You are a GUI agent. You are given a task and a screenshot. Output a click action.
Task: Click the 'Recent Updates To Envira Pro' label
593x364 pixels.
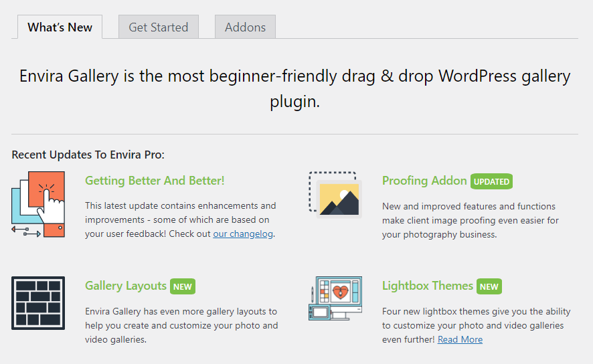[88, 155]
